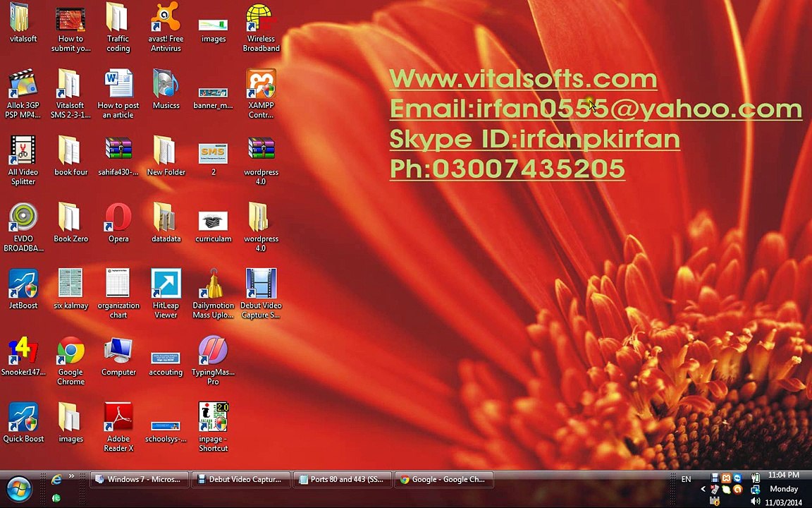The image size is (812, 508).
Task: Open the network connection tray icon
Action: coord(755,490)
